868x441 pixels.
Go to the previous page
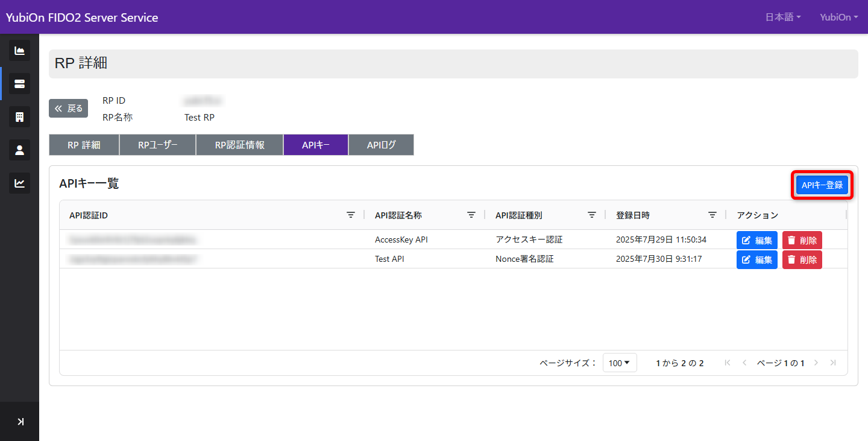pyautogui.click(x=744, y=363)
